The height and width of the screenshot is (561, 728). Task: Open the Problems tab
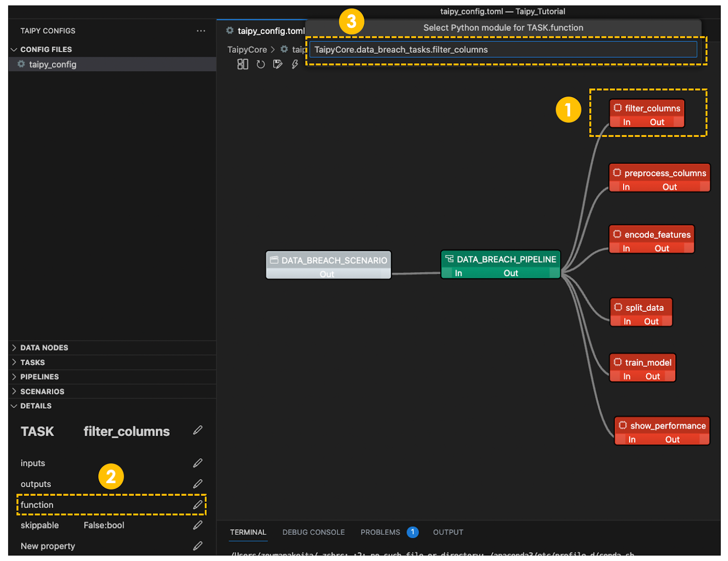(380, 532)
